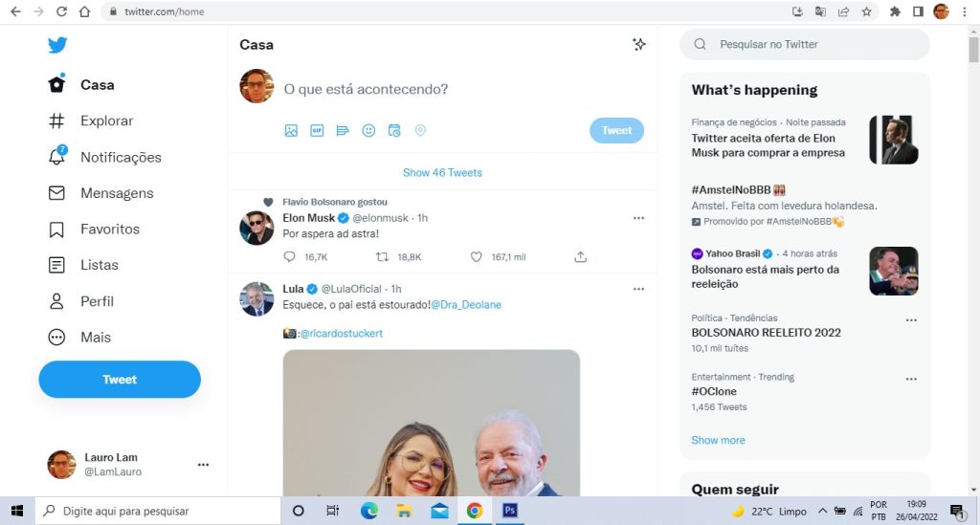Open more options on Lula's tweet

[638, 289]
